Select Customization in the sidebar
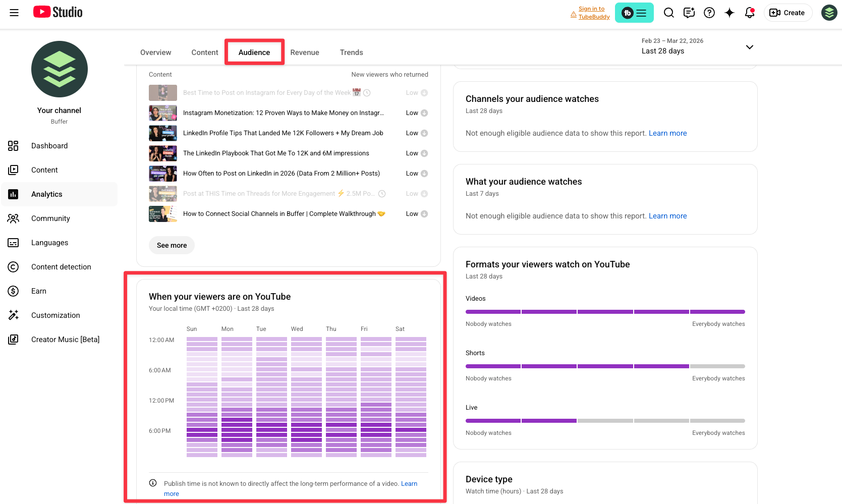 click(55, 315)
